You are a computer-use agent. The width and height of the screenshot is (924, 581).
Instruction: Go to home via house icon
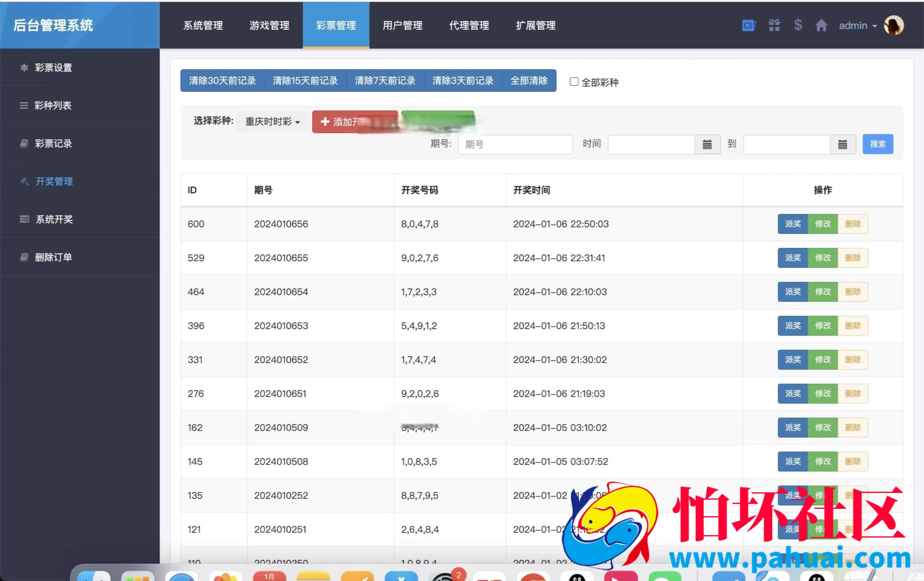(x=821, y=25)
